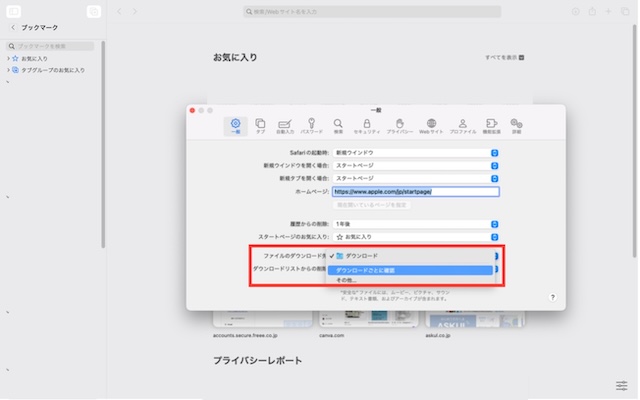Go forward with the toolbar forward arrow
Screen dimensions: 640x400
(x=135, y=11)
